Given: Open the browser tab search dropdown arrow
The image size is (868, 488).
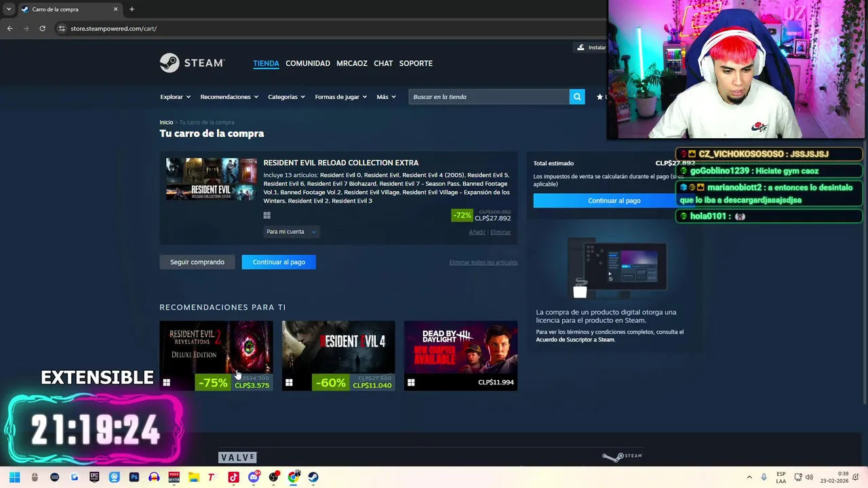Looking at the screenshot, I should 9,9.
